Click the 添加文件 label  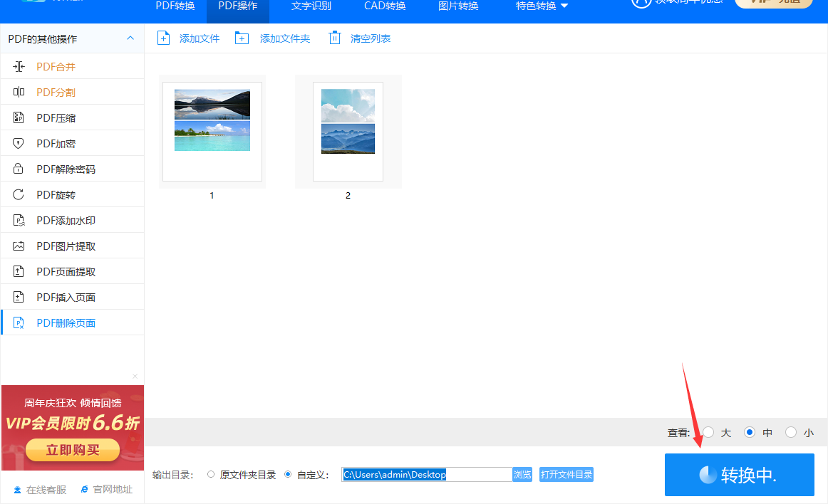(200, 38)
